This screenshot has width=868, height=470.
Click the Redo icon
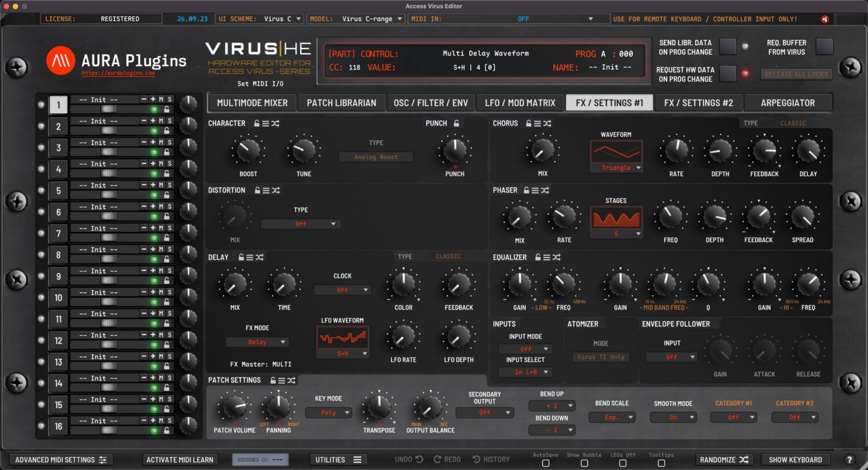point(437,460)
